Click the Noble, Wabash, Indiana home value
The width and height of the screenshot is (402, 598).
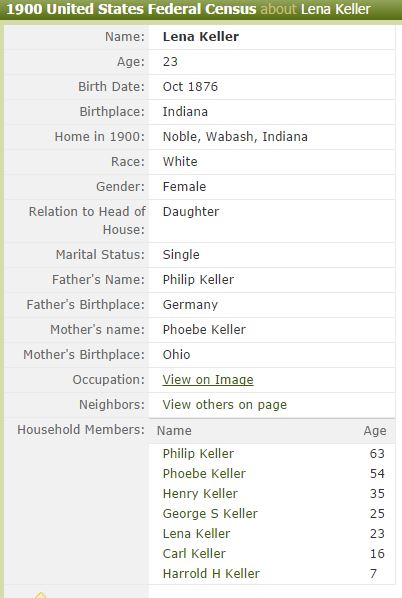pyautogui.click(x=235, y=137)
